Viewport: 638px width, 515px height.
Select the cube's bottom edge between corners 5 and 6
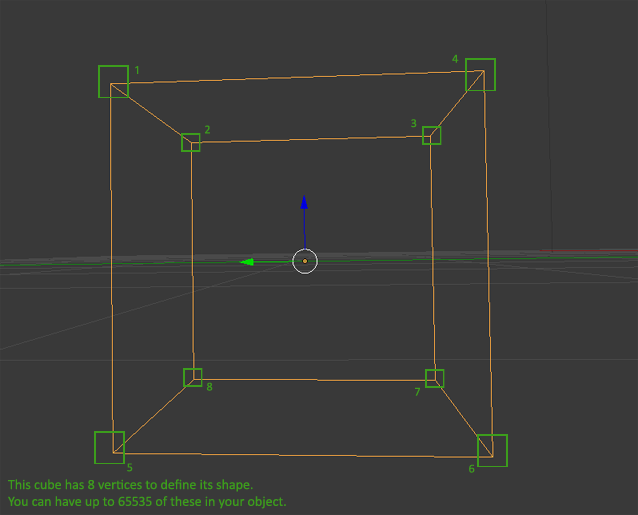[x=303, y=454]
